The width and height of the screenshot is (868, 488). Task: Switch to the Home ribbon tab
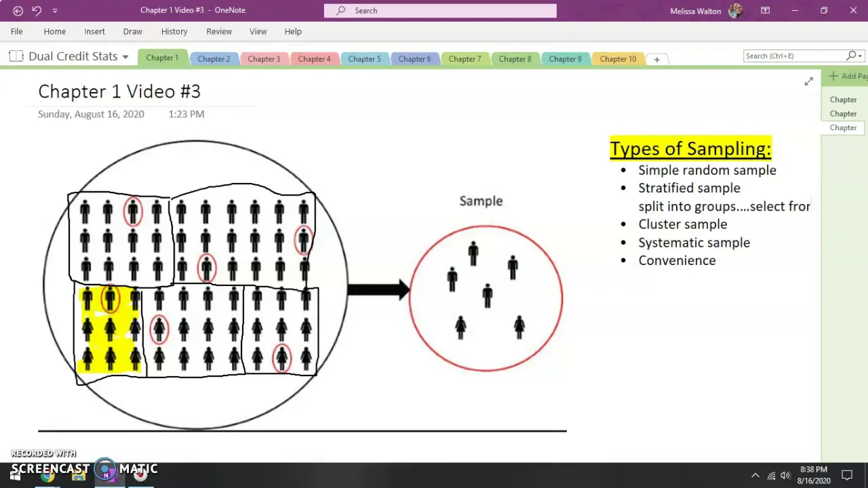coord(55,31)
